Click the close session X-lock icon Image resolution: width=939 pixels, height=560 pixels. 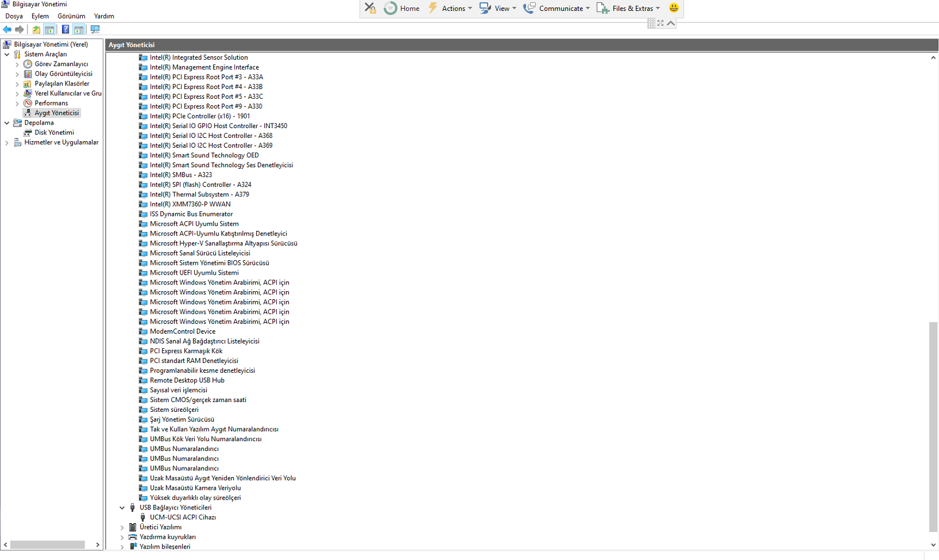pos(370,8)
